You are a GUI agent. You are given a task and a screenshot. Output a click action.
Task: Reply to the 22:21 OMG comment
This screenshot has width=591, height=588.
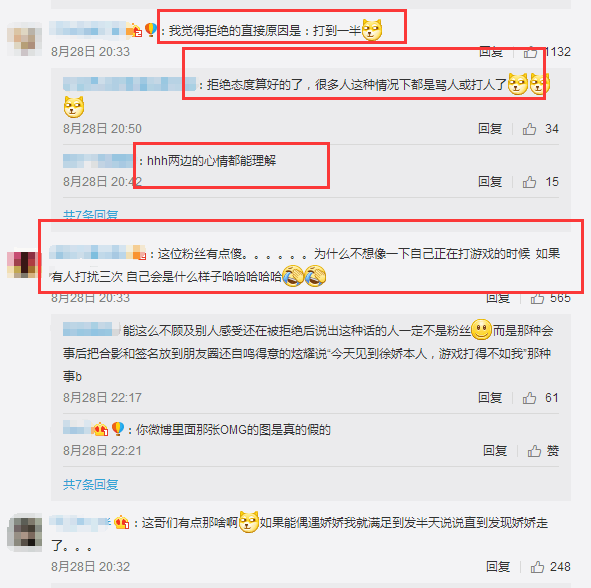point(495,450)
